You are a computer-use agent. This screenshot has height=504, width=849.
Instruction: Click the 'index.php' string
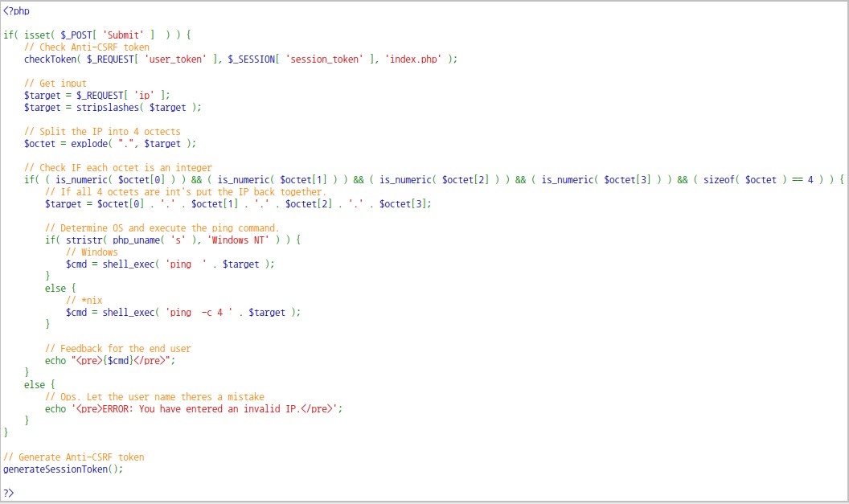pyautogui.click(x=413, y=59)
